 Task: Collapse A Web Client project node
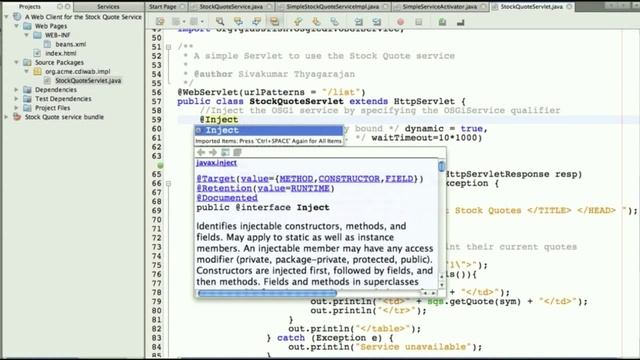point(6,17)
